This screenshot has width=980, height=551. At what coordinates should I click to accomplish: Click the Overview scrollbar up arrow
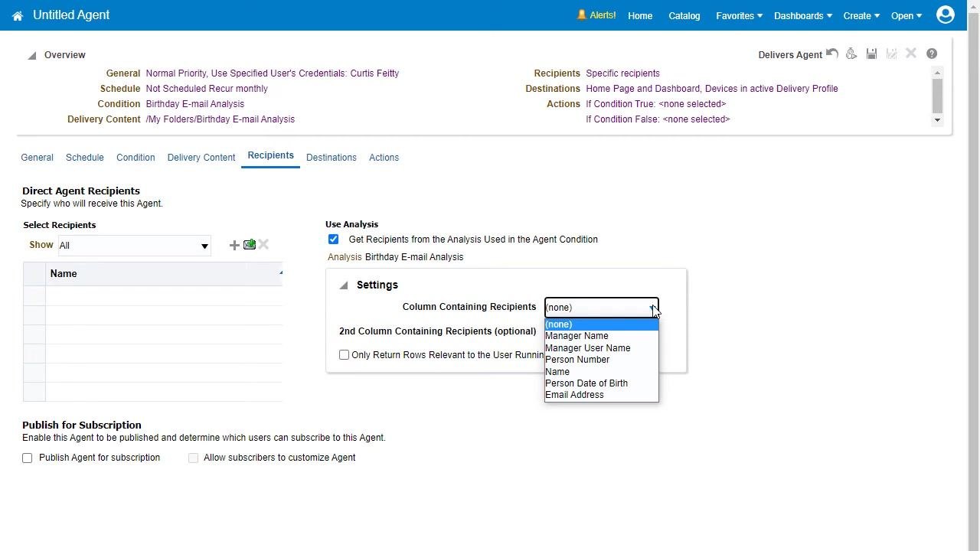[x=937, y=72]
